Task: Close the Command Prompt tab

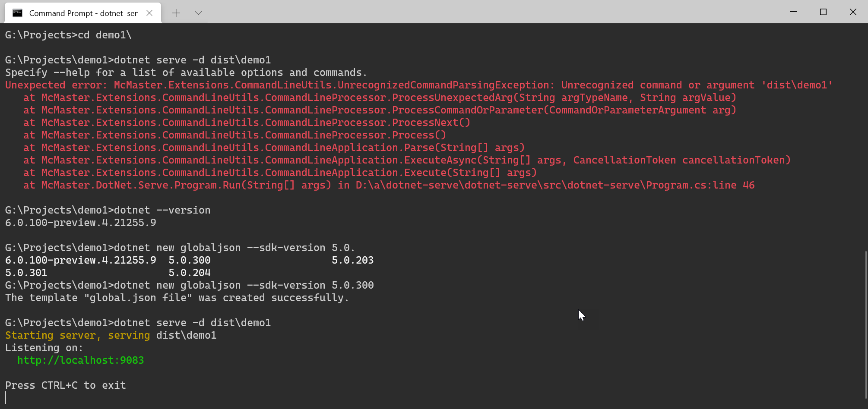Action: coord(149,13)
